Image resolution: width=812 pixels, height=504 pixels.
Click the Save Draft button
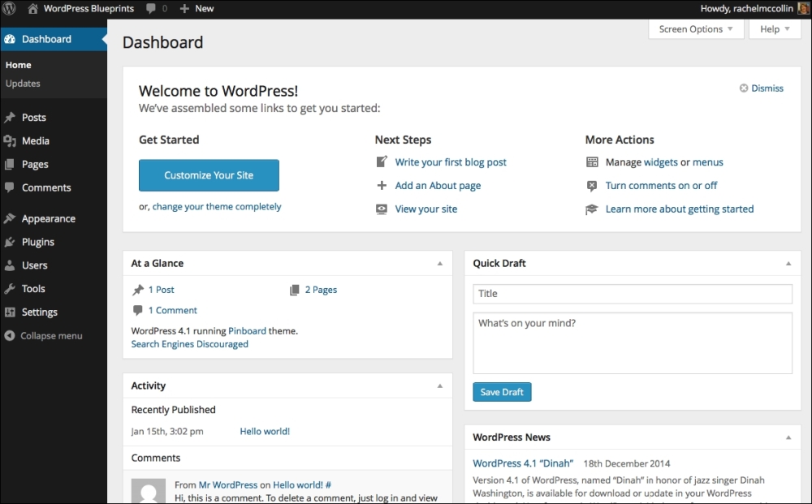point(502,392)
